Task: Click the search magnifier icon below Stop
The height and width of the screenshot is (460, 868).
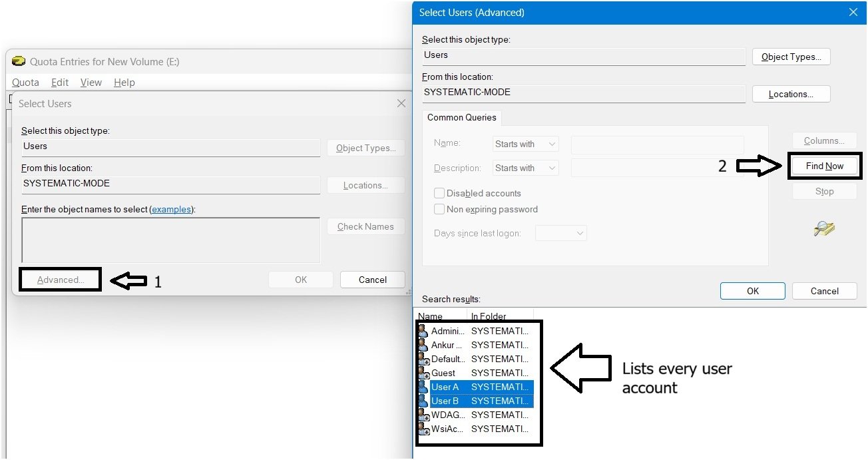Action: 824,229
